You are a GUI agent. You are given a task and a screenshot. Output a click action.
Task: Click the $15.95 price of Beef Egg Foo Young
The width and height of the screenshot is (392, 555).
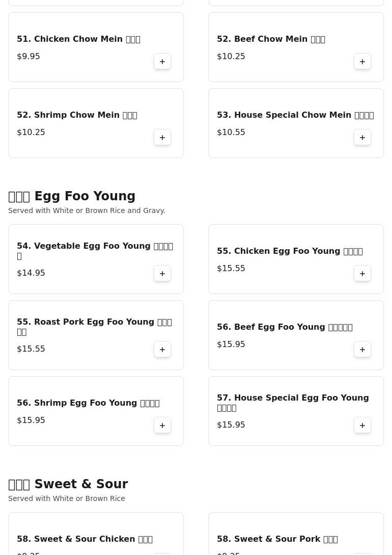[x=231, y=345]
